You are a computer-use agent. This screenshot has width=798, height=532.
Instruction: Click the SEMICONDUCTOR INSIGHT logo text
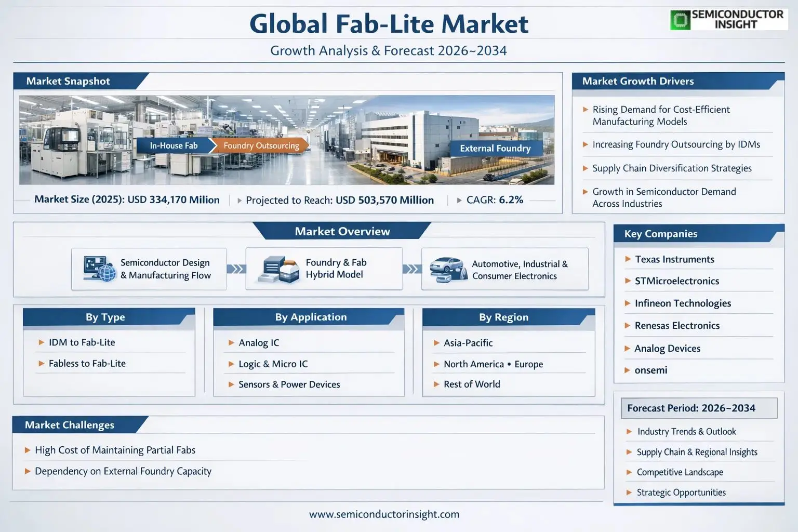(738, 20)
